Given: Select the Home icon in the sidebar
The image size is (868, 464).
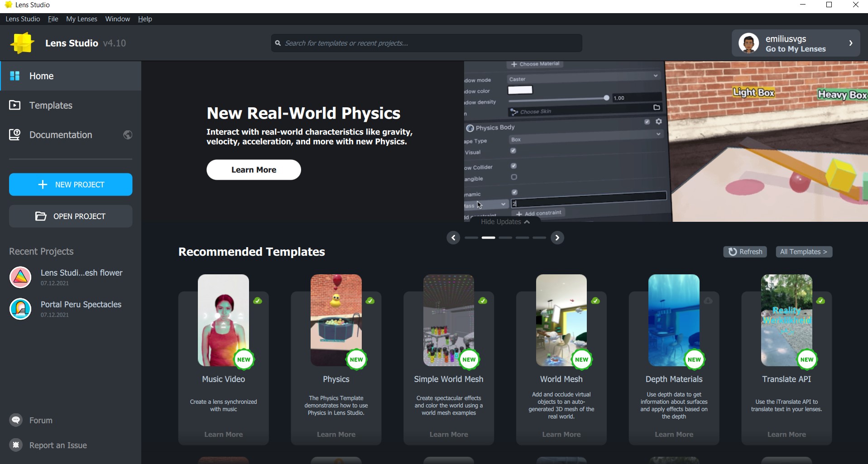Looking at the screenshot, I should point(15,76).
